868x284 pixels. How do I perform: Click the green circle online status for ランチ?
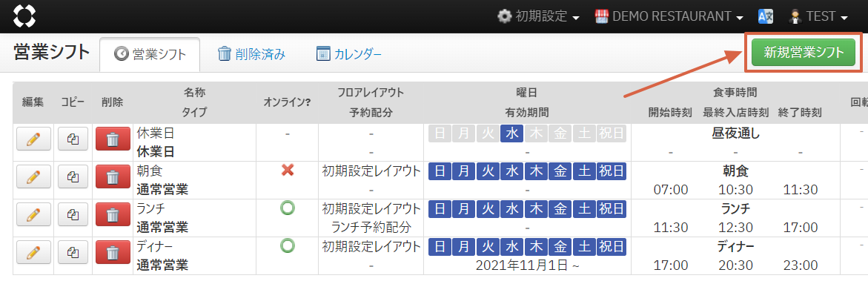(x=288, y=208)
